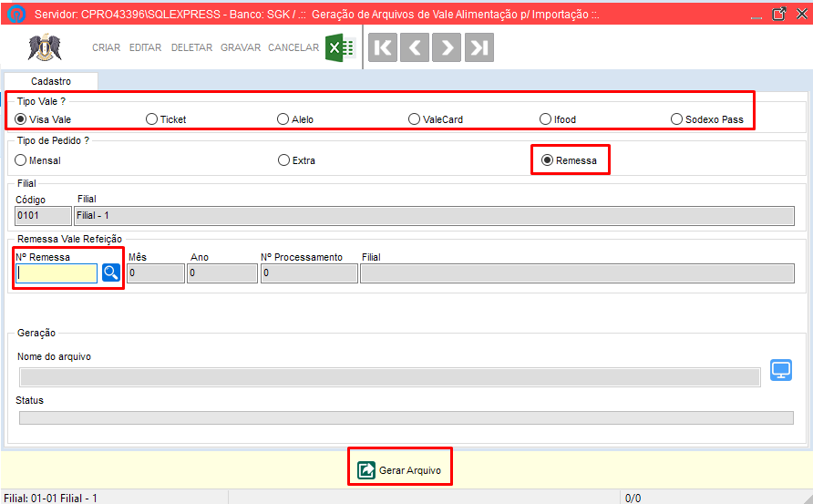813x504 pixels.
Task: Click the blue monitor icon beside Nome do arquivo
Action: pos(781,370)
